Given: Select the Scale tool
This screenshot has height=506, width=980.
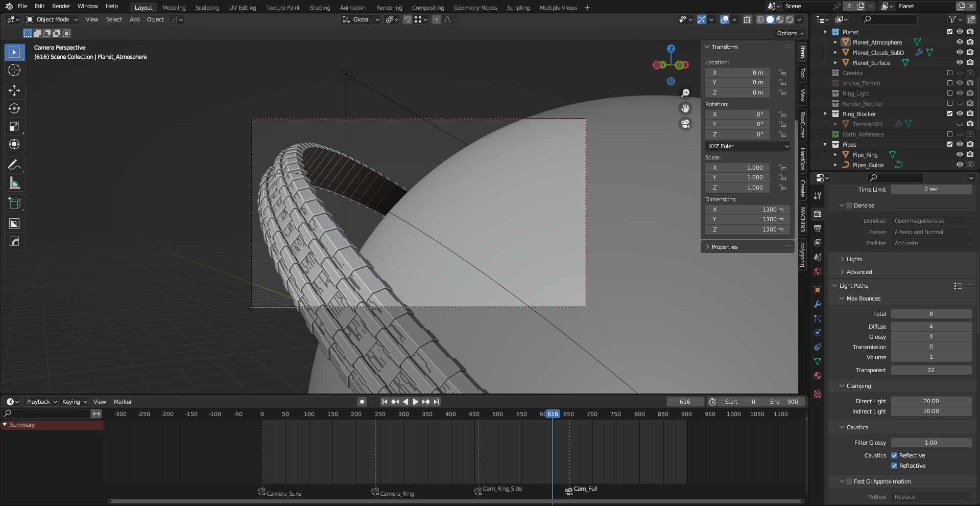Looking at the screenshot, I should [x=14, y=126].
